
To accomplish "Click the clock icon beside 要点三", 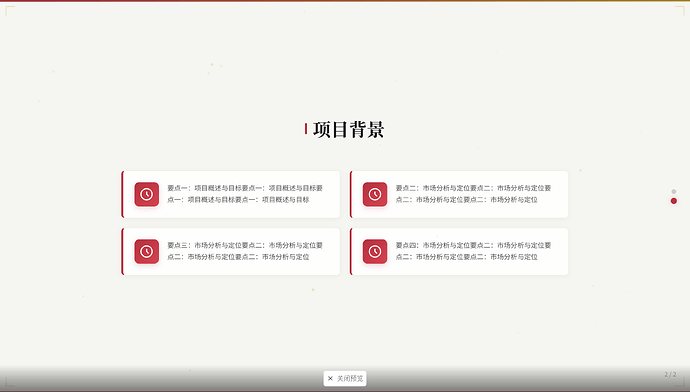I will pyautogui.click(x=147, y=252).
